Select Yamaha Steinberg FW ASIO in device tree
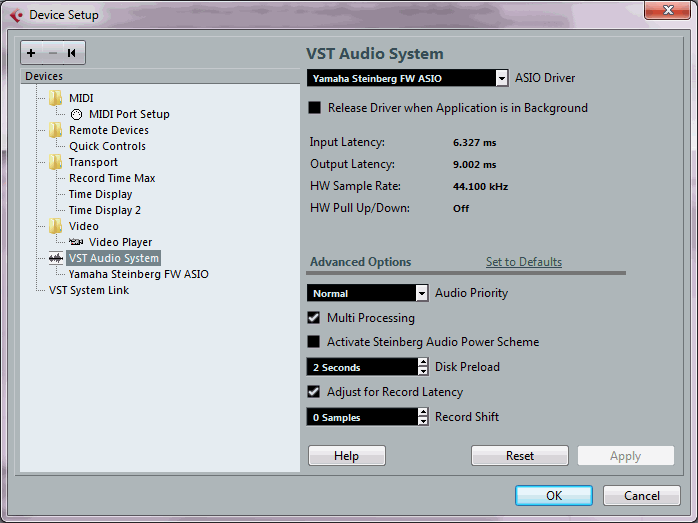The width and height of the screenshot is (698, 523). [x=138, y=274]
